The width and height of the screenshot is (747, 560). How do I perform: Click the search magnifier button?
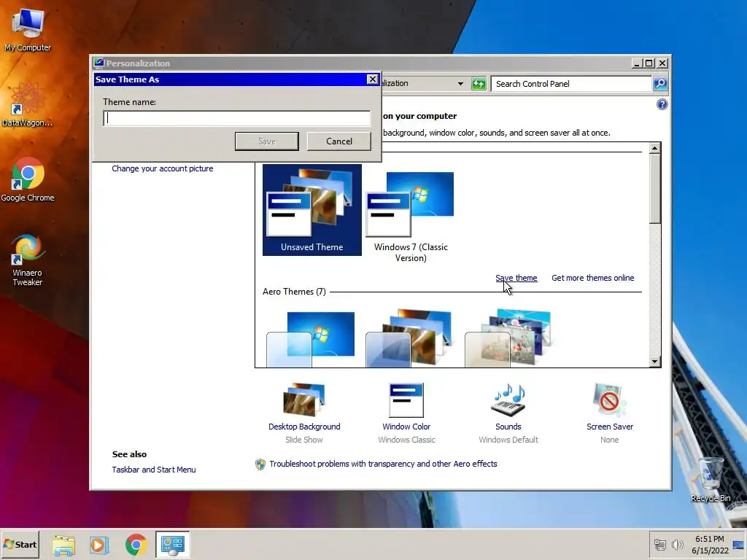659,84
